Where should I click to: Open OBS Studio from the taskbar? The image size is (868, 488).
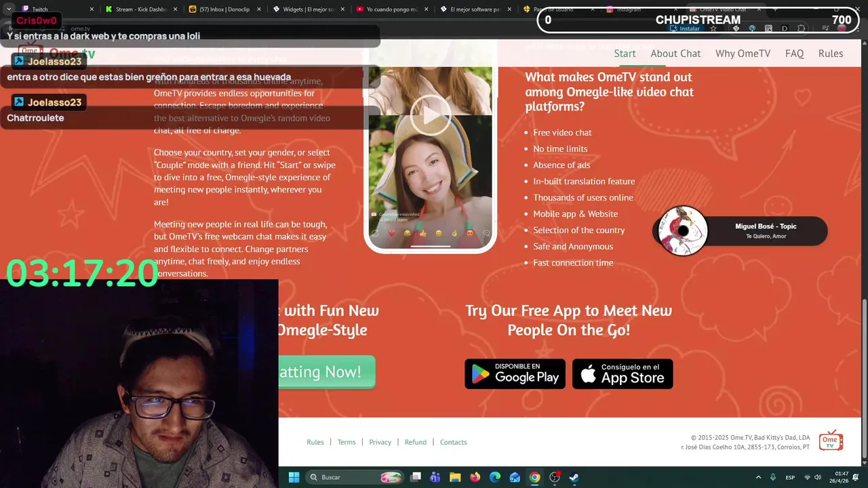tap(554, 477)
